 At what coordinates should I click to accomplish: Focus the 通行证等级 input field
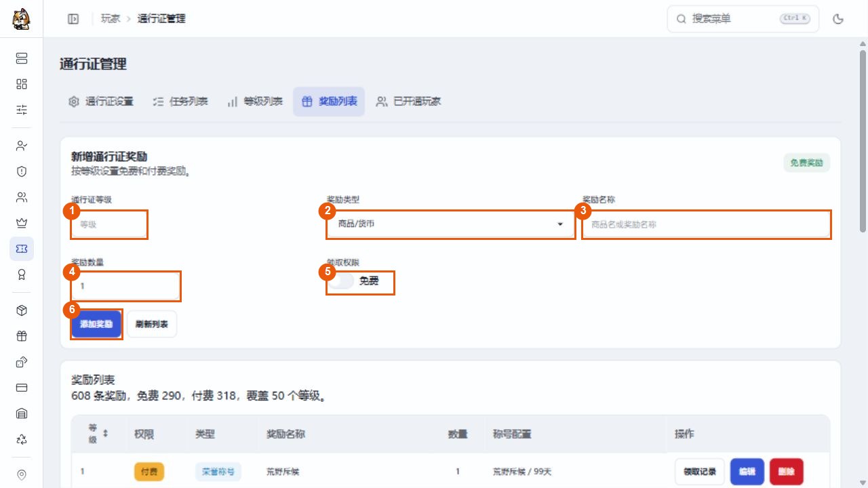[109, 224]
